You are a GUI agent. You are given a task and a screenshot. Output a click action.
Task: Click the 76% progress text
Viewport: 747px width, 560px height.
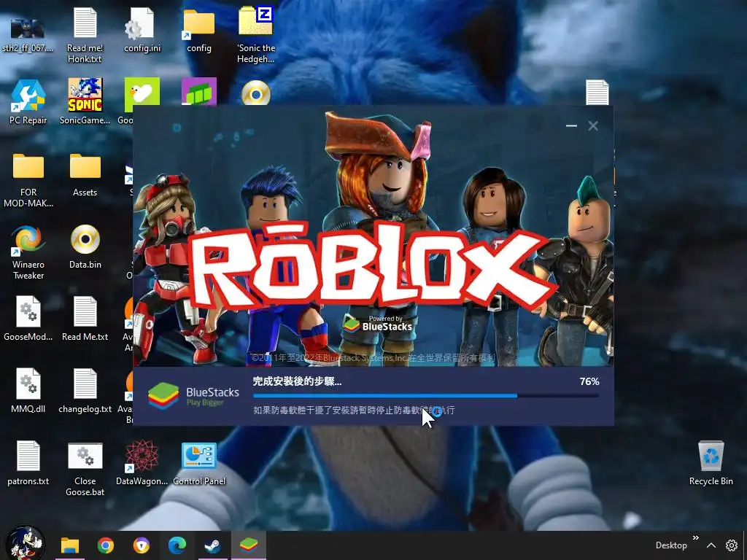pyautogui.click(x=589, y=381)
